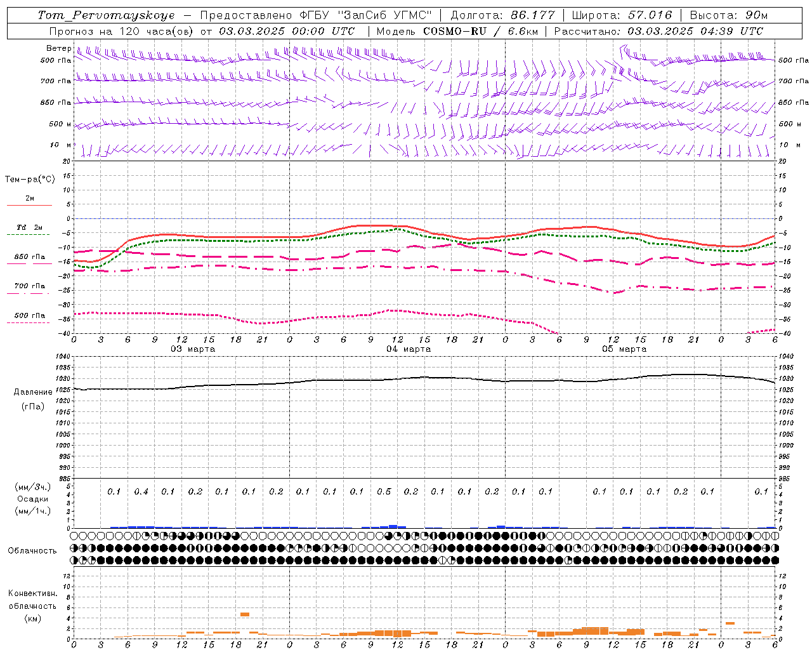The width and height of the screenshot is (812, 650).
Task: Click the Td 2м dew point legend entry
Action: point(30,227)
